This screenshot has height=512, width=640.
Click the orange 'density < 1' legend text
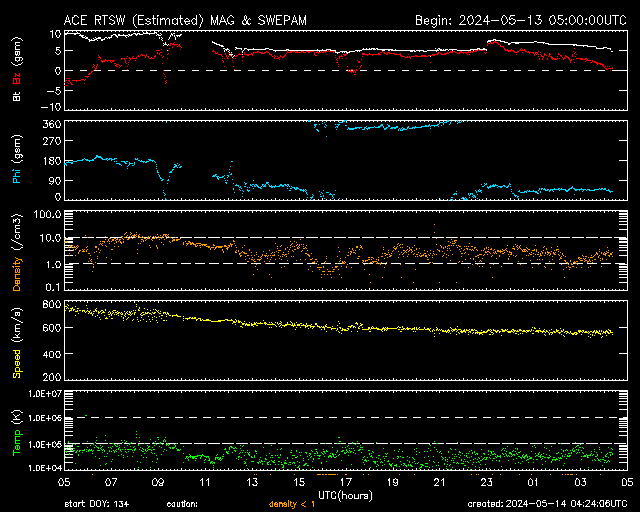292,504
